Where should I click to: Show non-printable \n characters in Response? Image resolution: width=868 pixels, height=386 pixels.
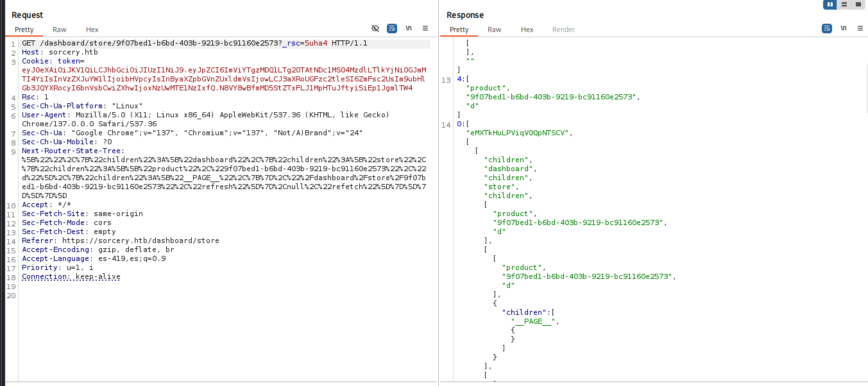pos(844,29)
